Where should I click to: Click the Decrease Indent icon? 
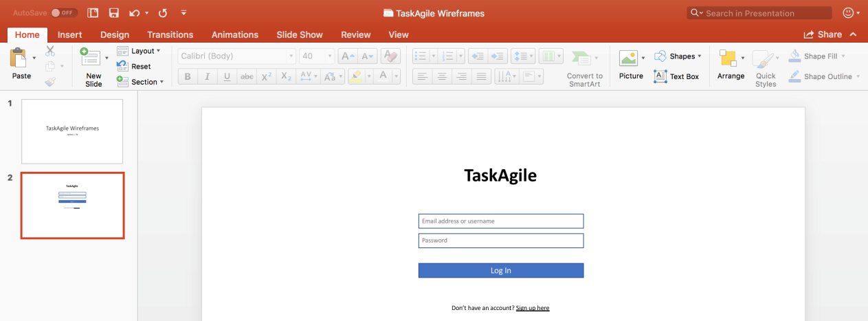click(x=478, y=56)
